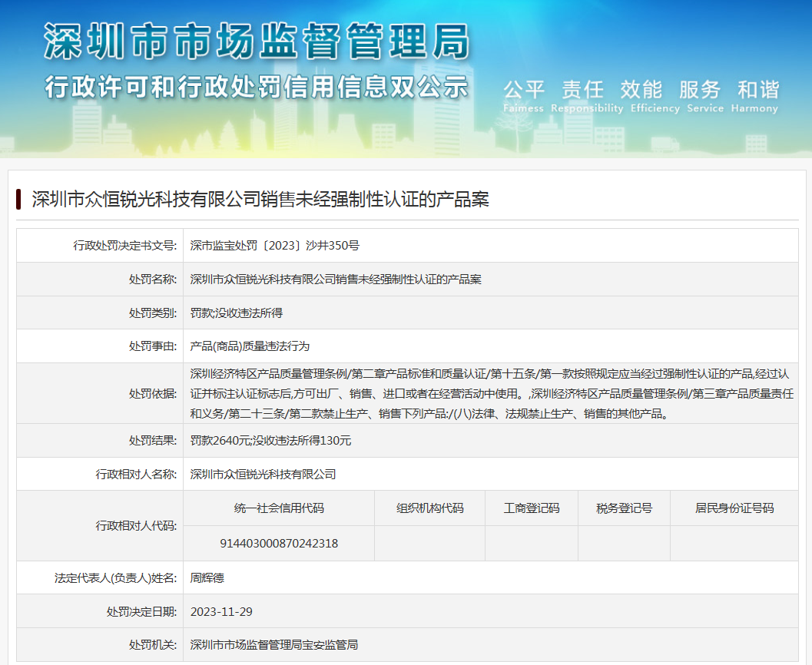Click the 行政处罚决定书文号 label
This screenshot has height=665, width=812.
coord(124,245)
